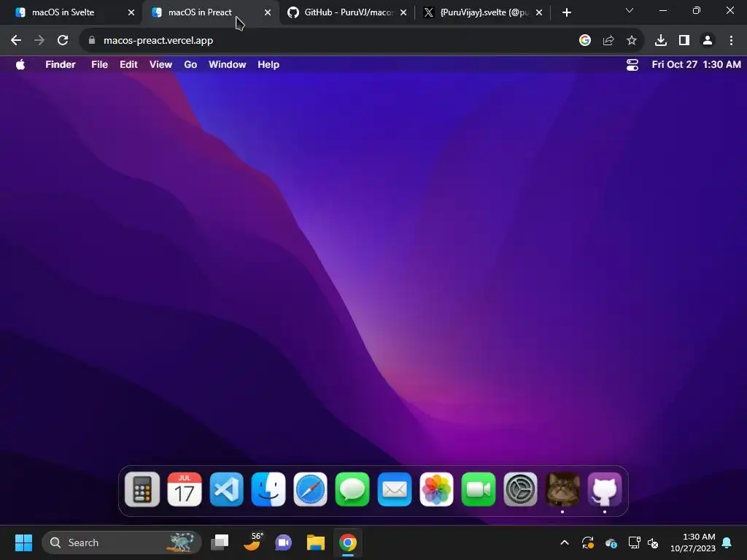Open the Help menu
Image resolution: width=747 pixels, height=560 pixels.
tap(268, 64)
